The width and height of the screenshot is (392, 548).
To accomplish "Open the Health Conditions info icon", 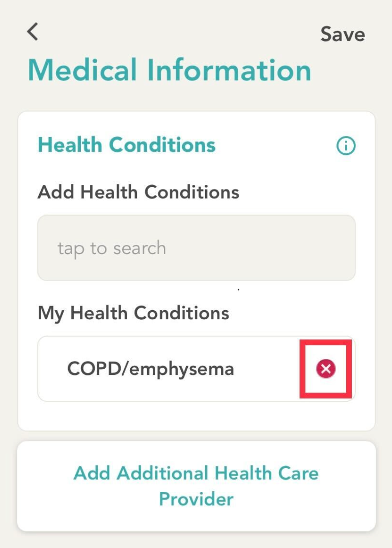I will 346,146.
